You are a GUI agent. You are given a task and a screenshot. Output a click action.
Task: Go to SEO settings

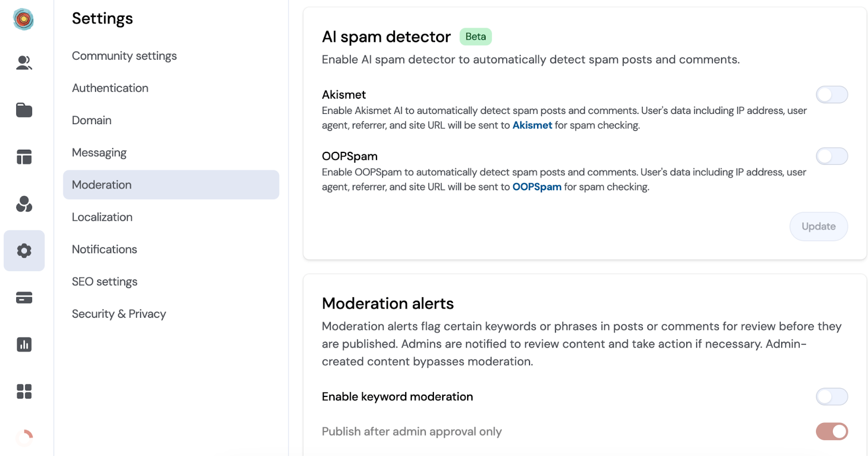(104, 281)
